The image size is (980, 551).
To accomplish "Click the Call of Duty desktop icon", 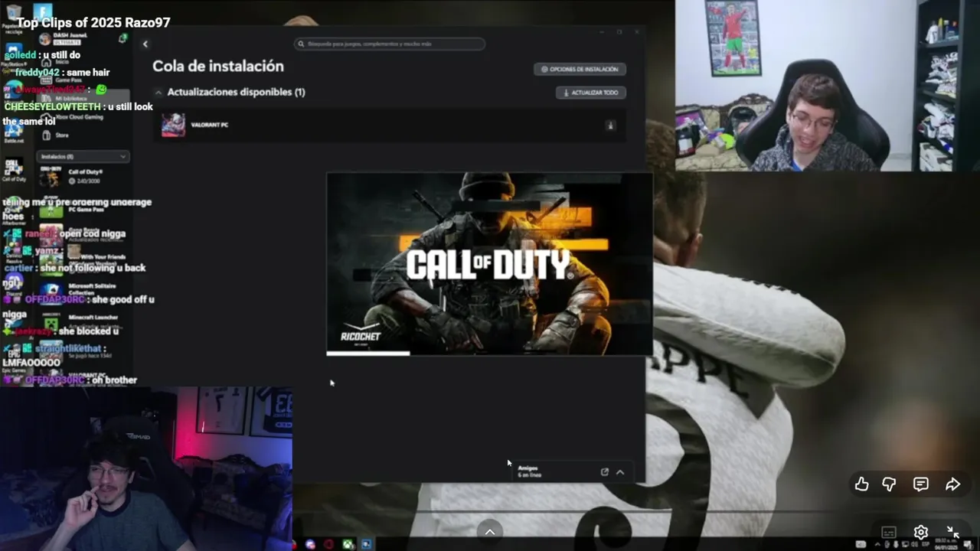I will tap(13, 170).
